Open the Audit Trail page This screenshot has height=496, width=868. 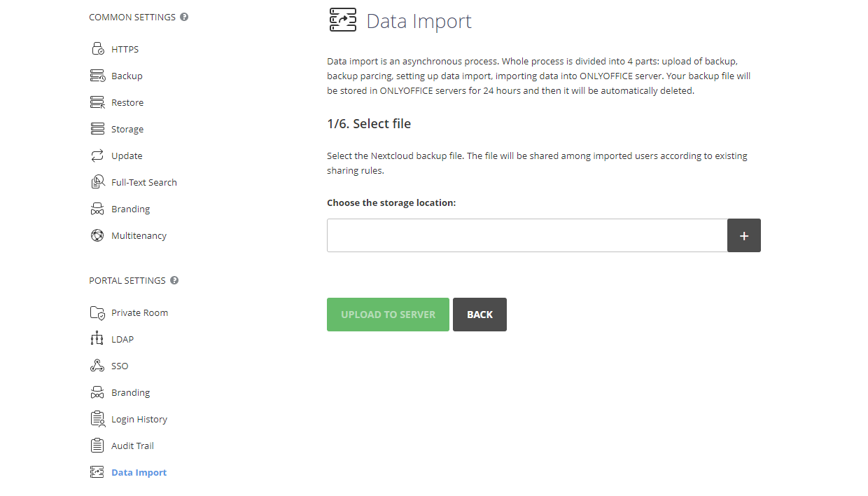(132, 446)
